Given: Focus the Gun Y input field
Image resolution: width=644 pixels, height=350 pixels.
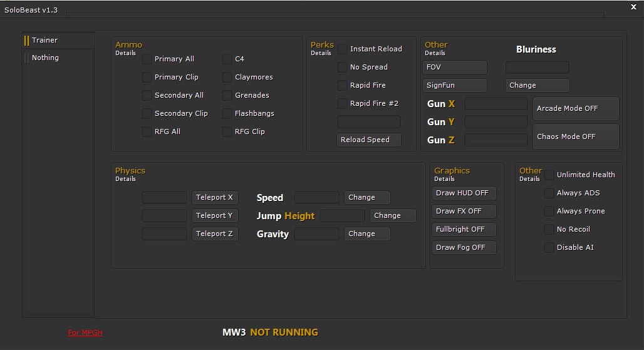Looking at the screenshot, I should pyautogui.click(x=496, y=122).
